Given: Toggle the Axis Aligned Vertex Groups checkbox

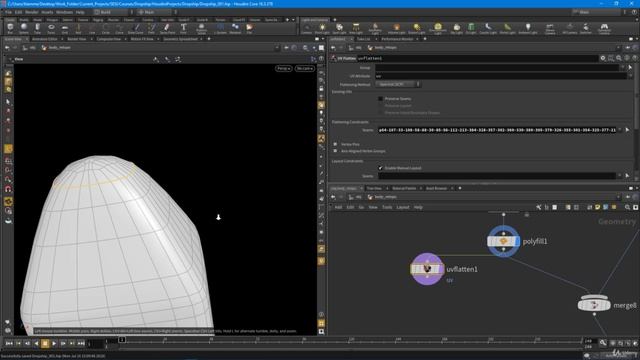Looking at the screenshot, I should 335,151.
